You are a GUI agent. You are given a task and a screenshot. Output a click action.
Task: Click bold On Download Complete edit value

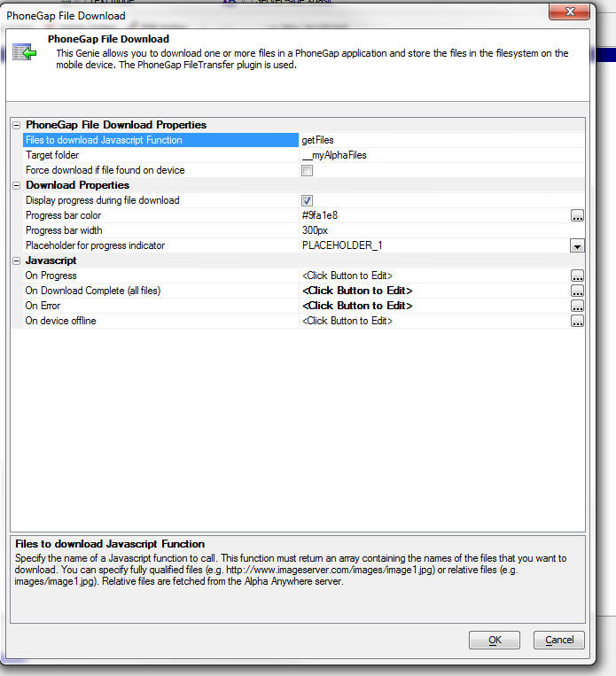pos(357,291)
